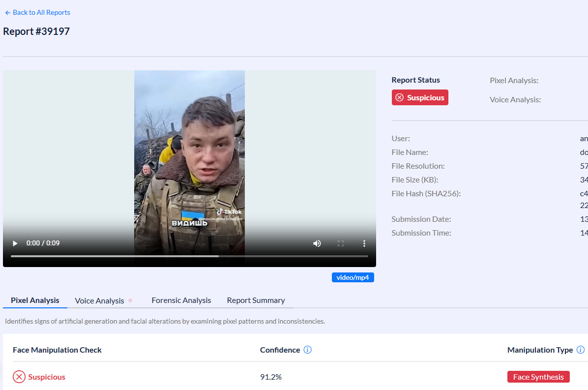Open the Report Summary tab
This screenshot has height=390, width=588.
point(256,300)
